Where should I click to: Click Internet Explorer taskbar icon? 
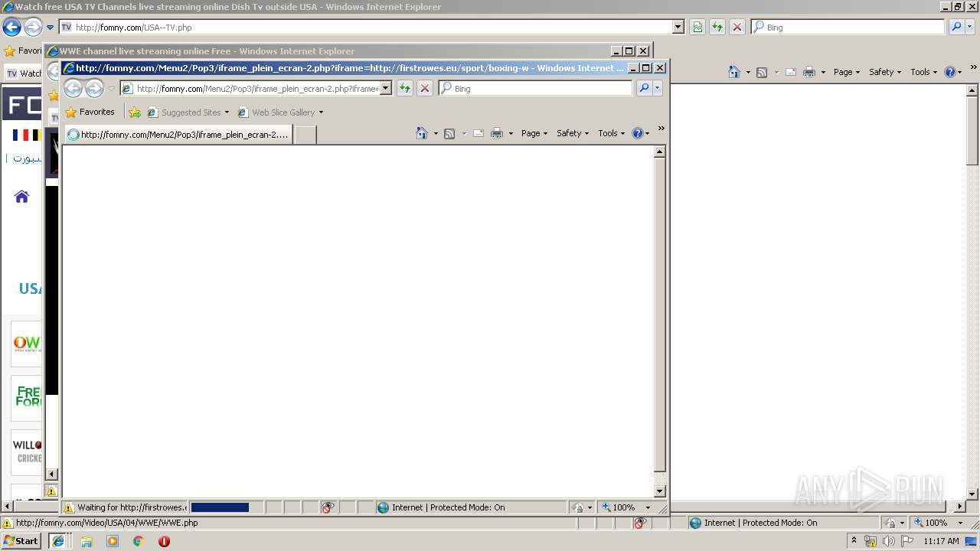(x=58, y=541)
